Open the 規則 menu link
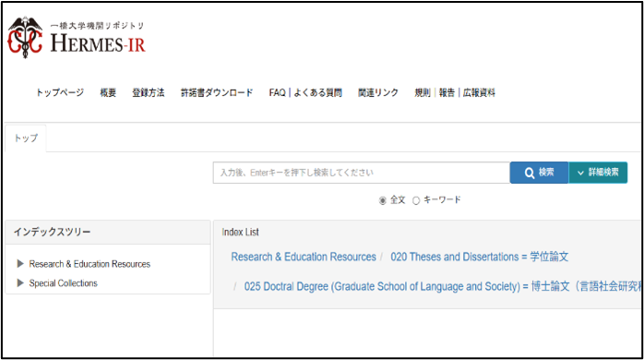Image resolution: width=644 pixels, height=360 pixels. [423, 92]
